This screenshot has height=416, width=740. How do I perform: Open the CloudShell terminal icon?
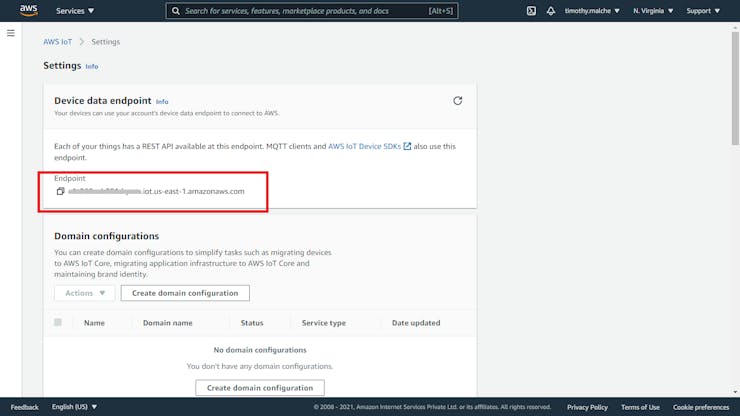(531, 11)
